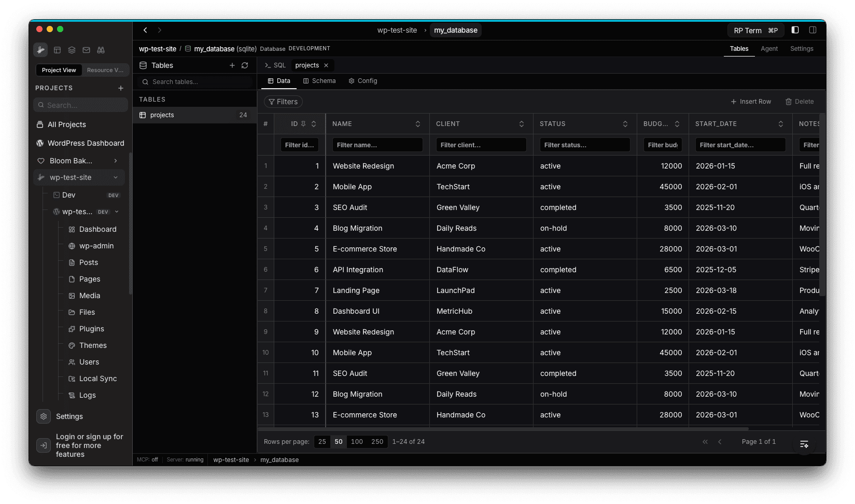The image size is (855, 504).
Task: Refresh the tables list using the refresh icon
Action: coord(245,65)
